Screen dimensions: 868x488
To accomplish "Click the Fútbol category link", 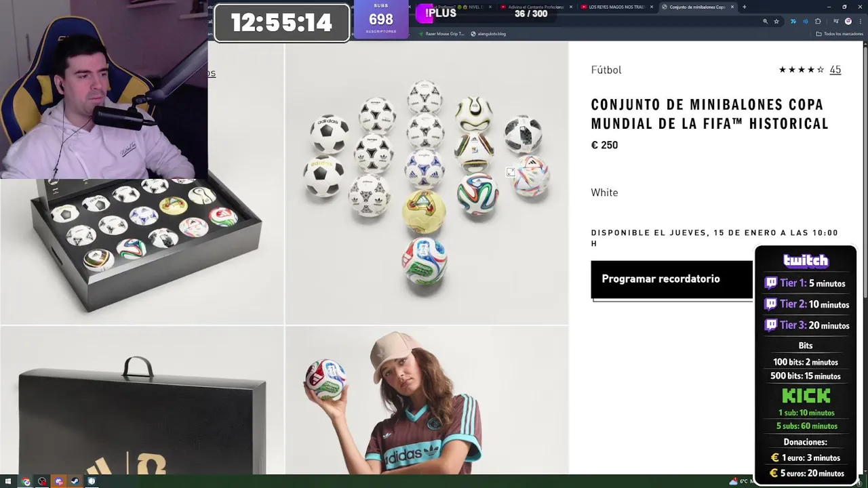I will pyautogui.click(x=606, y=70).
